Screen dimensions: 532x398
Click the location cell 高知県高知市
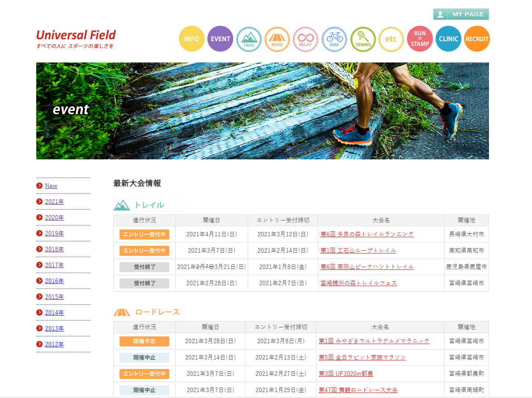(466, 250)
